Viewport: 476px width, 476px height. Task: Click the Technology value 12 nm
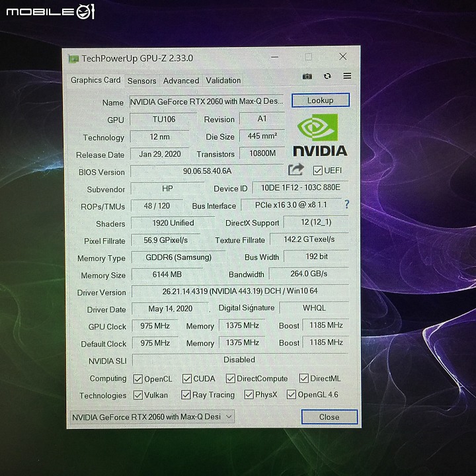160,137
